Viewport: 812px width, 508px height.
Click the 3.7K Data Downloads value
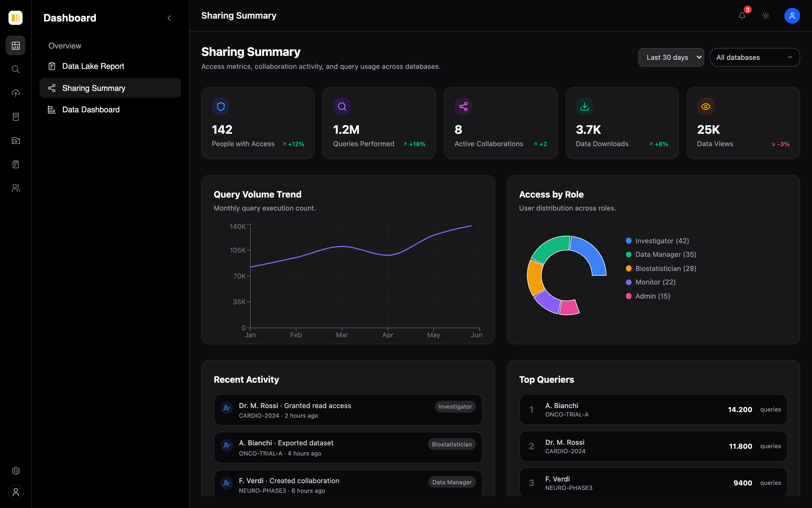coord(588,130)
